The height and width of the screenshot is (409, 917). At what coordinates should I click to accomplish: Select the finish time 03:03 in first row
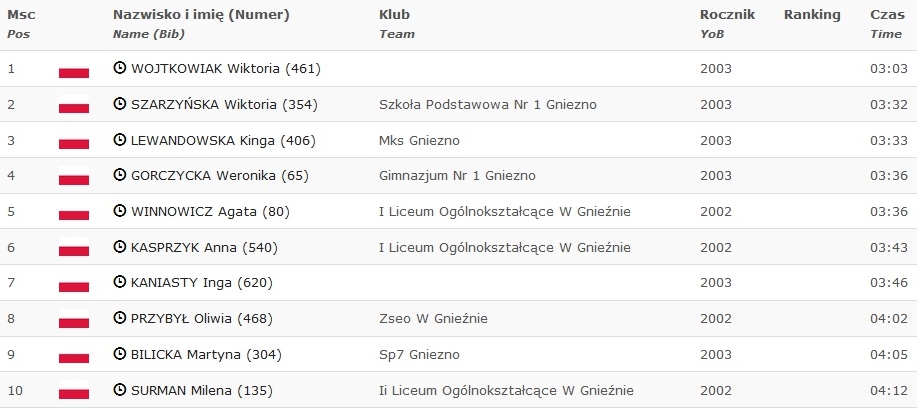point(889,68)
